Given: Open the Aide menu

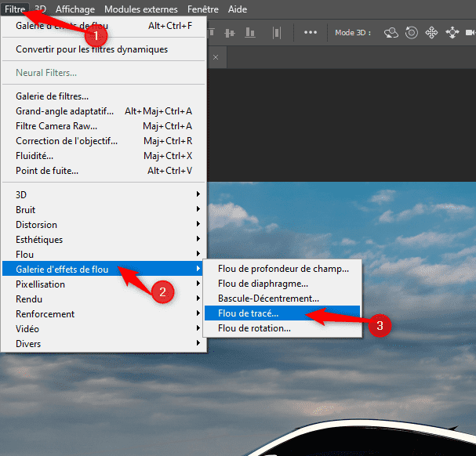Looking at the screenshot, I should coord(238,9).
